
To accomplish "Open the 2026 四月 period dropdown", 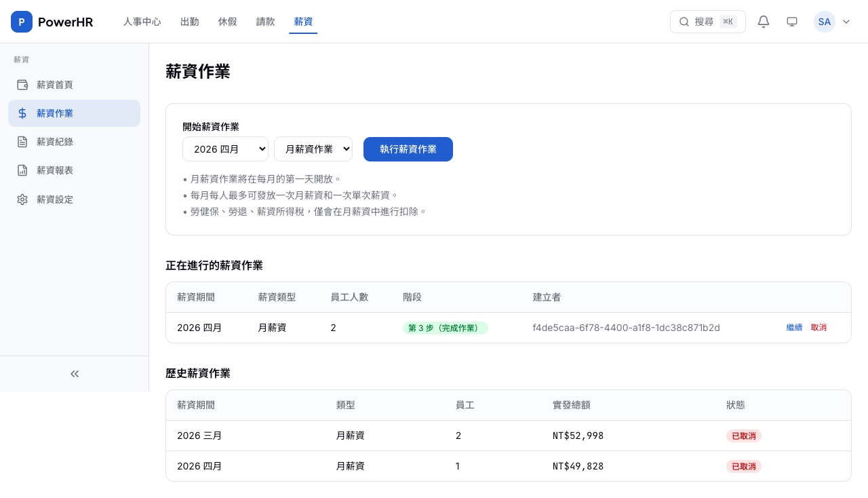I will point(225,149).
